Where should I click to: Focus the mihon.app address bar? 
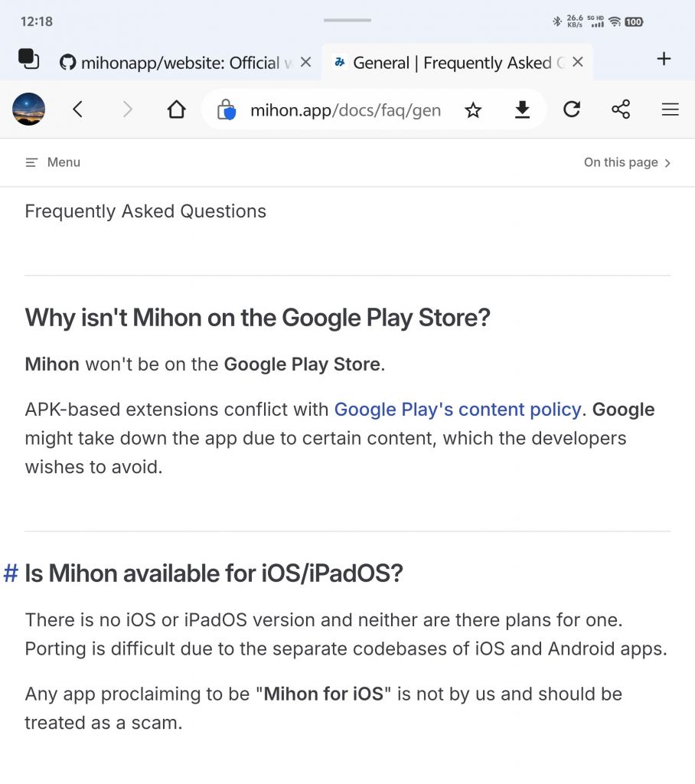[344, 110]
